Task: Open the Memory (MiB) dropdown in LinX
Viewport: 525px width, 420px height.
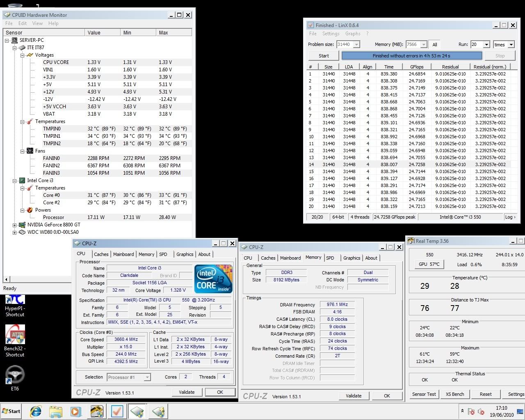Action: point(424,44)
